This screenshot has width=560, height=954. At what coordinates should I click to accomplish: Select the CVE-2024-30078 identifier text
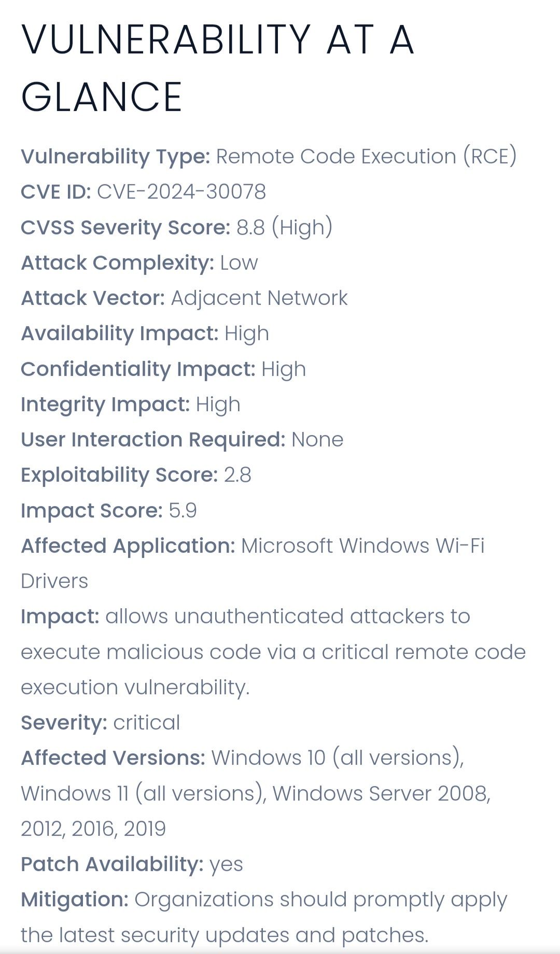[x=181, y=192]
